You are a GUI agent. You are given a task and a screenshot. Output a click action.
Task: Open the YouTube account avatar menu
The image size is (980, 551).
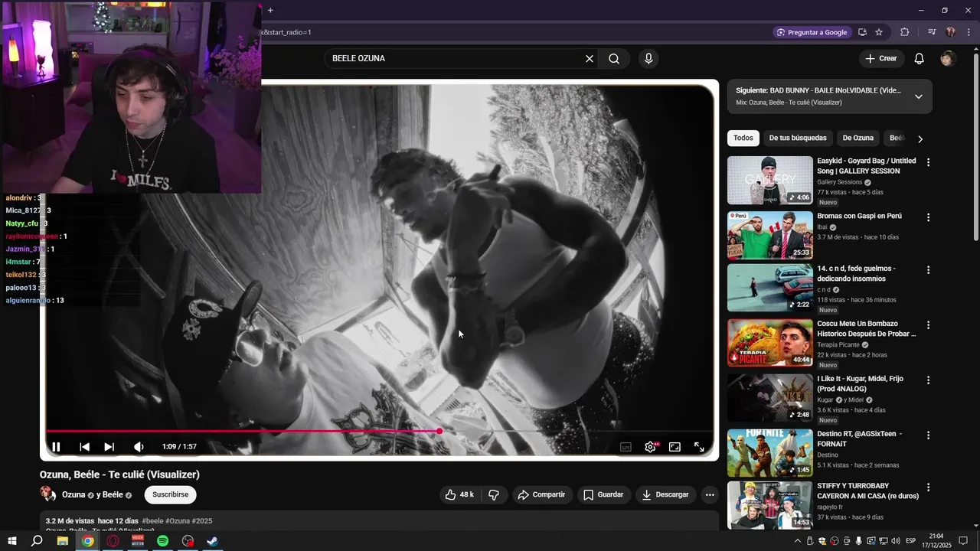948,58
